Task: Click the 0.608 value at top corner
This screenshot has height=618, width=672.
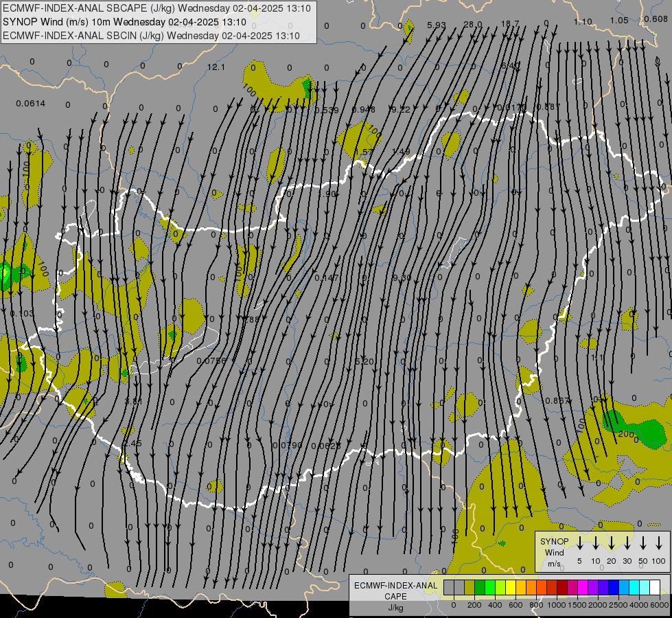Action: coord(656,19)
